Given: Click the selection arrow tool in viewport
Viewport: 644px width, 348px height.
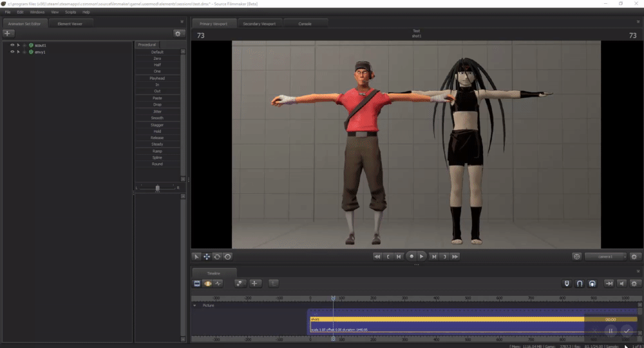Looking at the screenshot, I should point(197,256).
